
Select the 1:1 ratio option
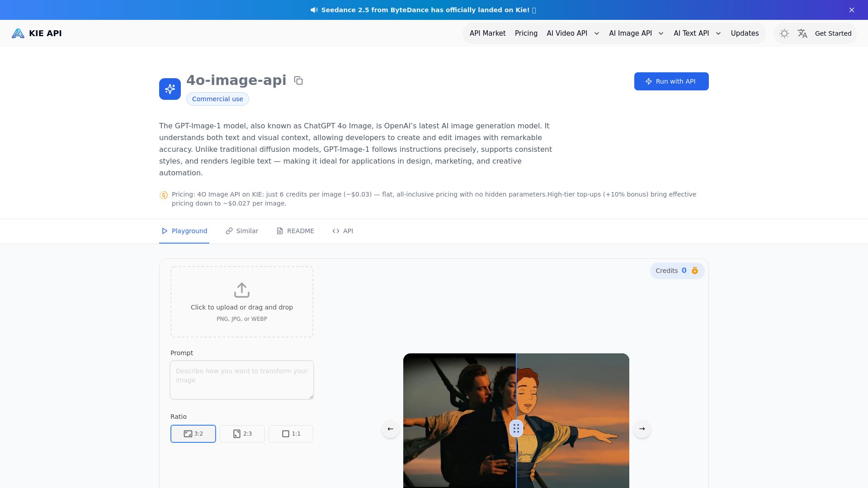[291, 434]
